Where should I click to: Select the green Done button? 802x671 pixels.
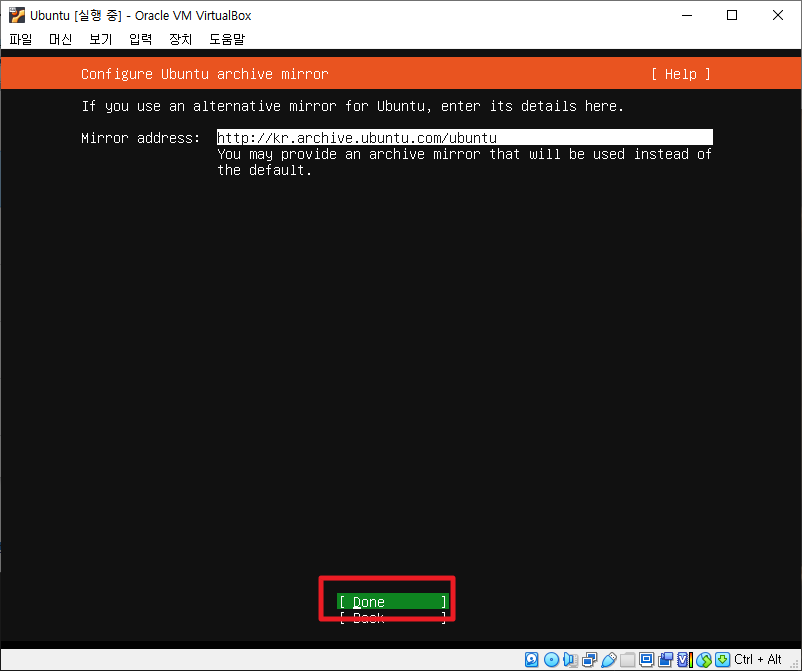[392, 601]
